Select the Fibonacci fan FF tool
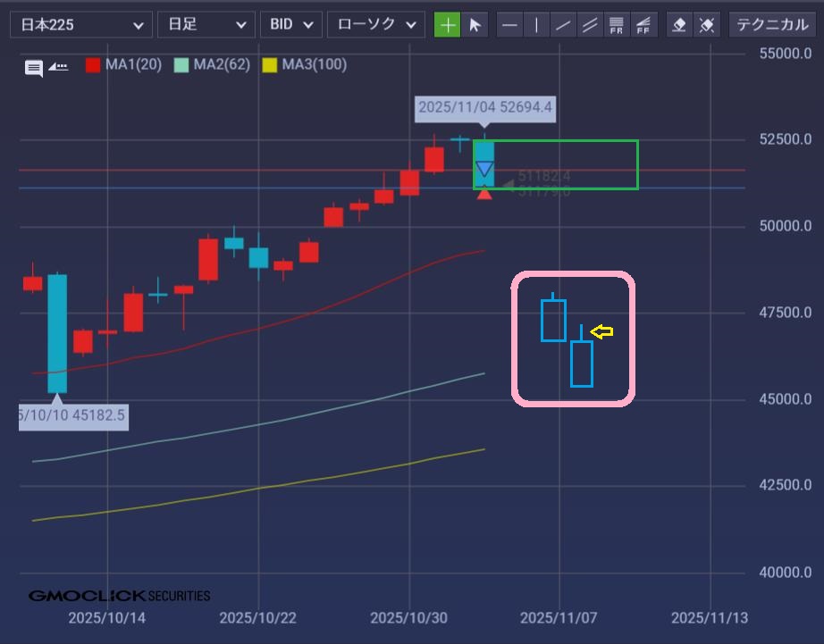This screenshot has width=824, height=644. click(x=643, y=24)
